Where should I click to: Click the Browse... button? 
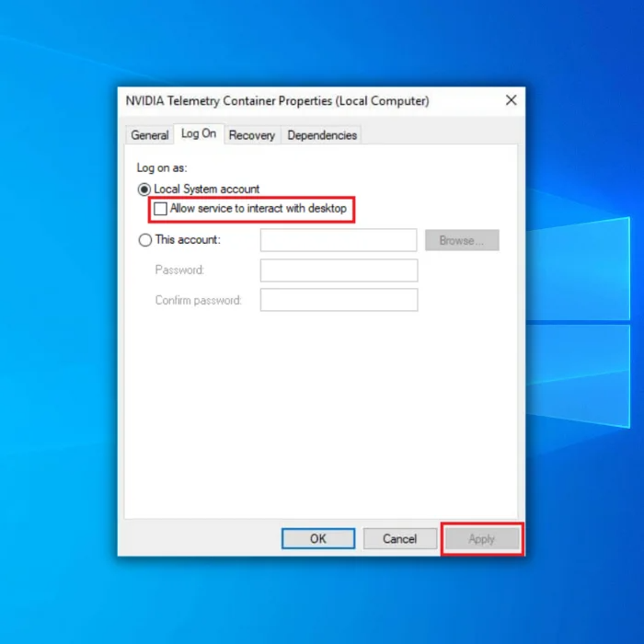coord(462,240)
